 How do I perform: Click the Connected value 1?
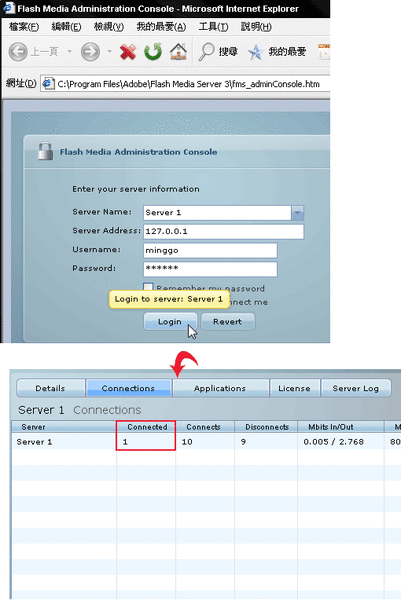click(x=125, y=442)
